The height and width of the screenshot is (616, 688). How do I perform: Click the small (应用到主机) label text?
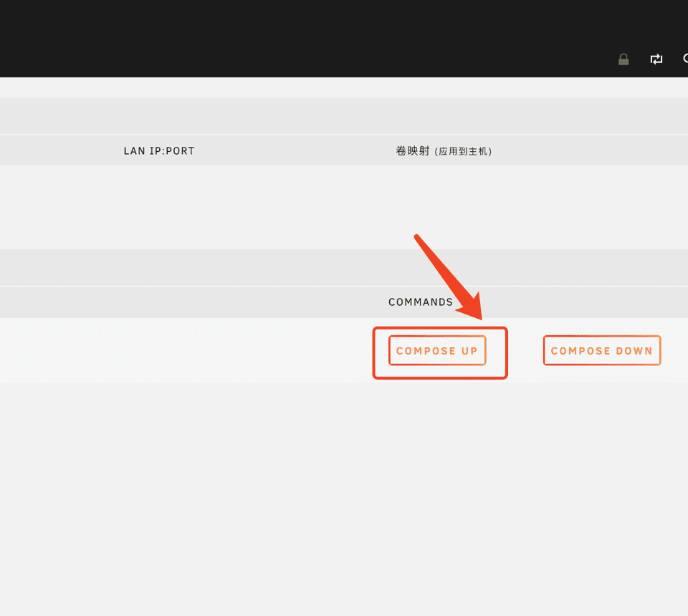click(x=464, y=152)
